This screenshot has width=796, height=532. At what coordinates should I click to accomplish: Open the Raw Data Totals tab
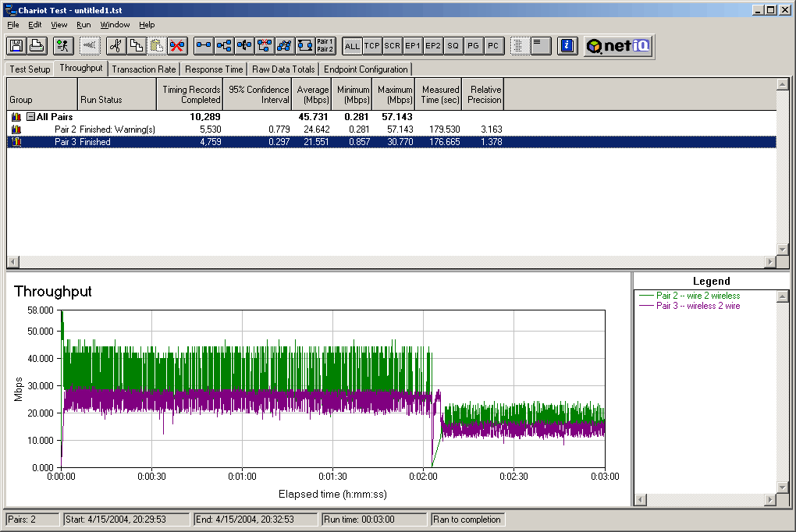[x=283, y=69]
